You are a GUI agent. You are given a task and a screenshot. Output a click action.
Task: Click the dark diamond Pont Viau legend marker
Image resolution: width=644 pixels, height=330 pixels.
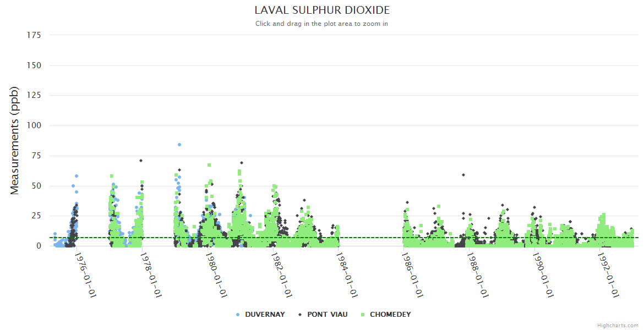(x=300, y=315)
